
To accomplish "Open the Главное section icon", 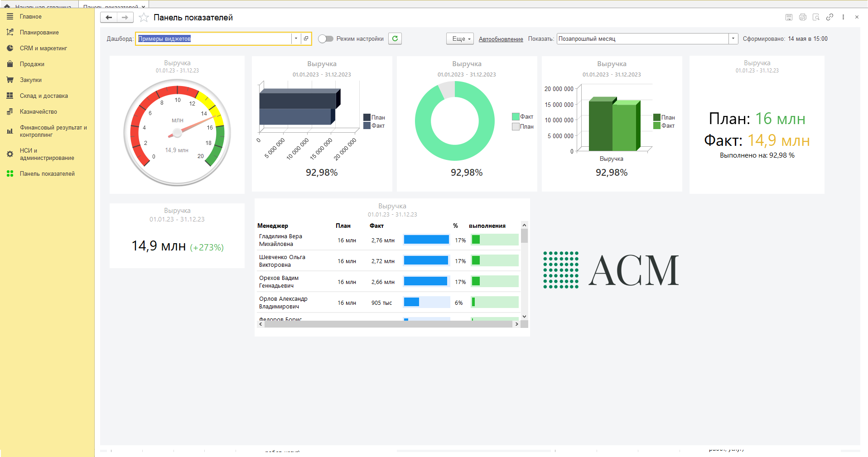I will [10, 16].
